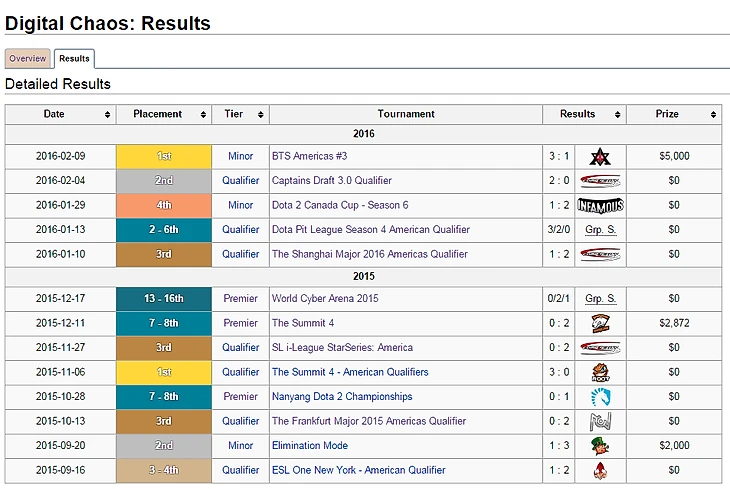Click opponent logo in Summit 4 American Qualifiers row
Image resolution: width=730 pixels, height=489 pixels.
pyautogui.click(x=600, y=372)
